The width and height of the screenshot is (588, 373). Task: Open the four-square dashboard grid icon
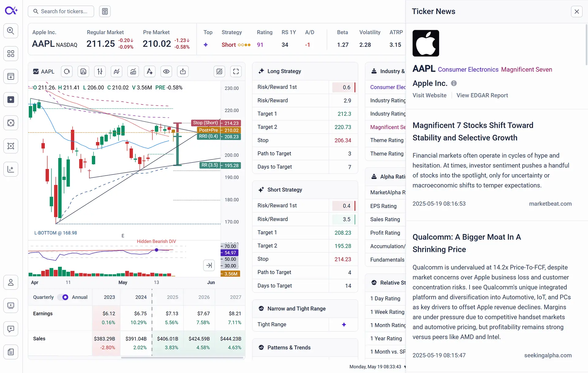click(x=11, y=54)
